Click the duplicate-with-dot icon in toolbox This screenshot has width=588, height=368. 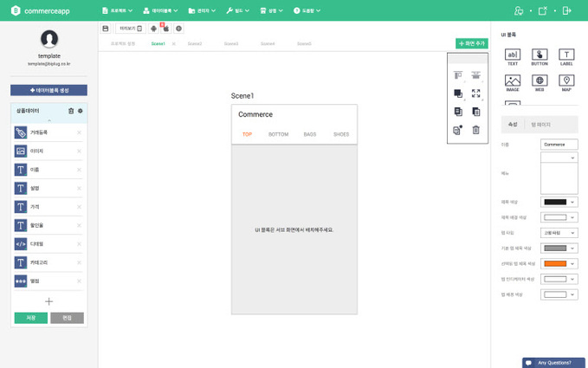458,130
